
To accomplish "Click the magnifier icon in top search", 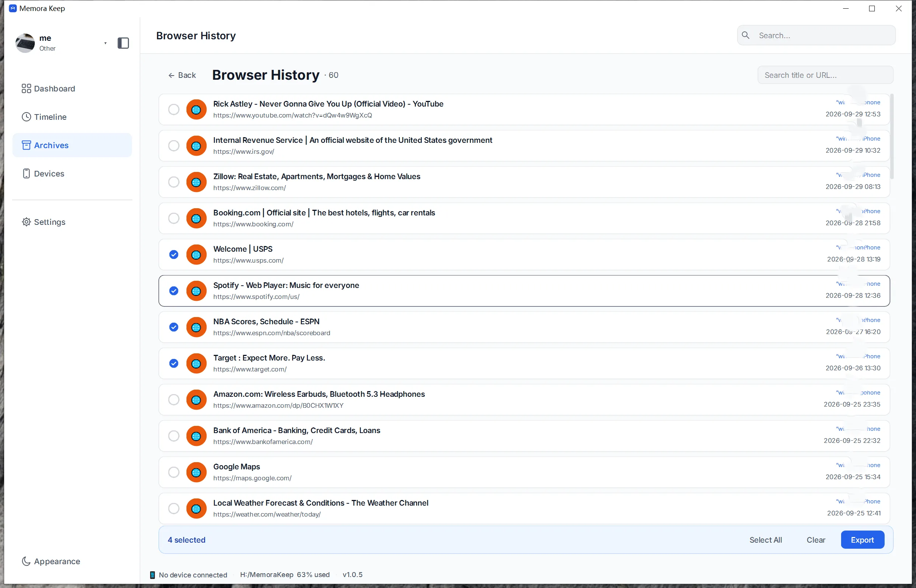I will [745, 35].
